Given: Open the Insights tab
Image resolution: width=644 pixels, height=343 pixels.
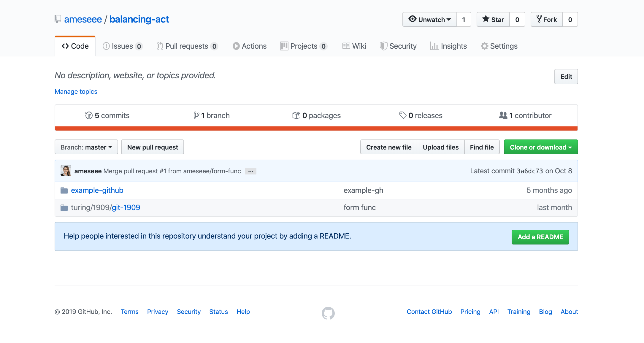Looking at the screenshot, I should coord(448,46).
